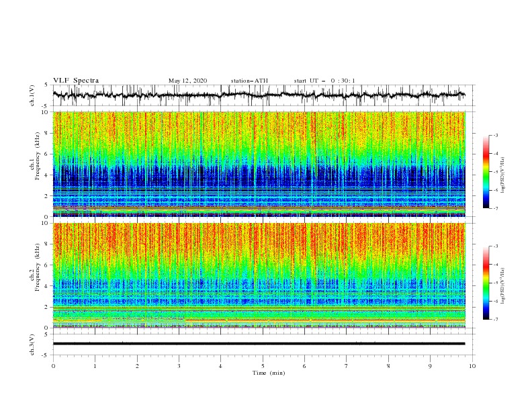Click the ch.1 spectrogram color scale bar

coord(486,172)
